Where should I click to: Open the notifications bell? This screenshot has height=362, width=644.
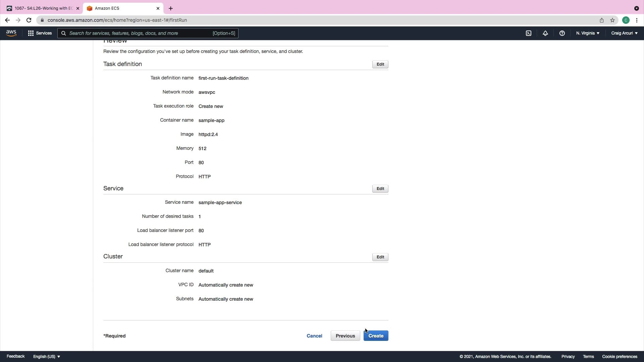click(x=545, y=33)
